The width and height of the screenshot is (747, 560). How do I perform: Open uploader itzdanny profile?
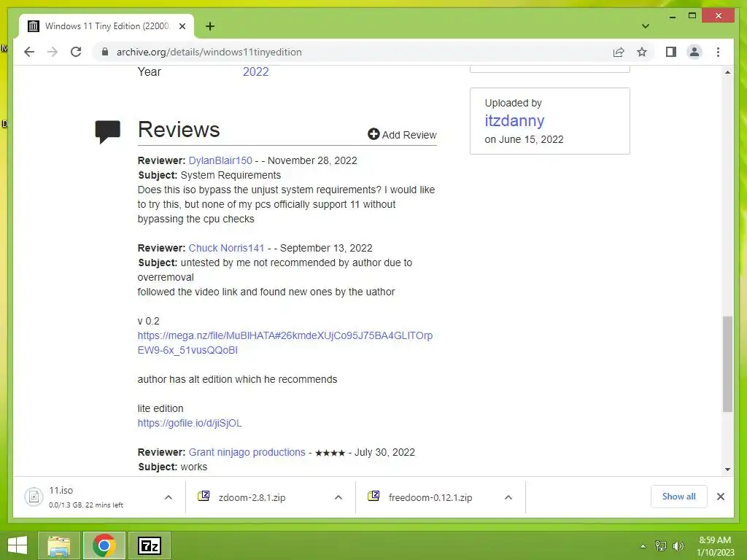pos(514,120)
